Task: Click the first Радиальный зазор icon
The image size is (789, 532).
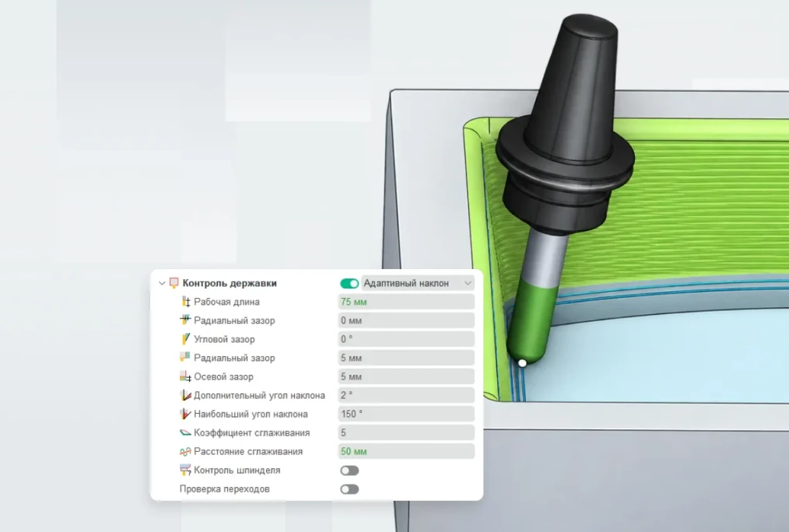Action: (185, 320)
